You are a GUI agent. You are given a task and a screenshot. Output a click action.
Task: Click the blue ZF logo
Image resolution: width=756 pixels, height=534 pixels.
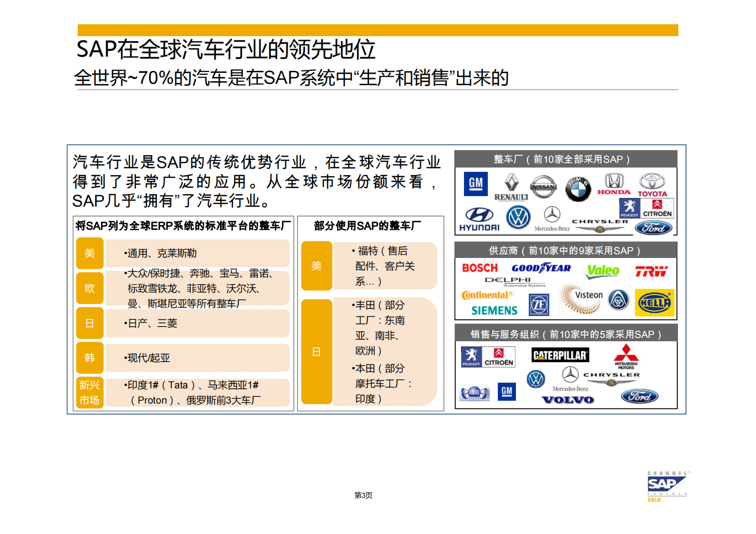539,305
